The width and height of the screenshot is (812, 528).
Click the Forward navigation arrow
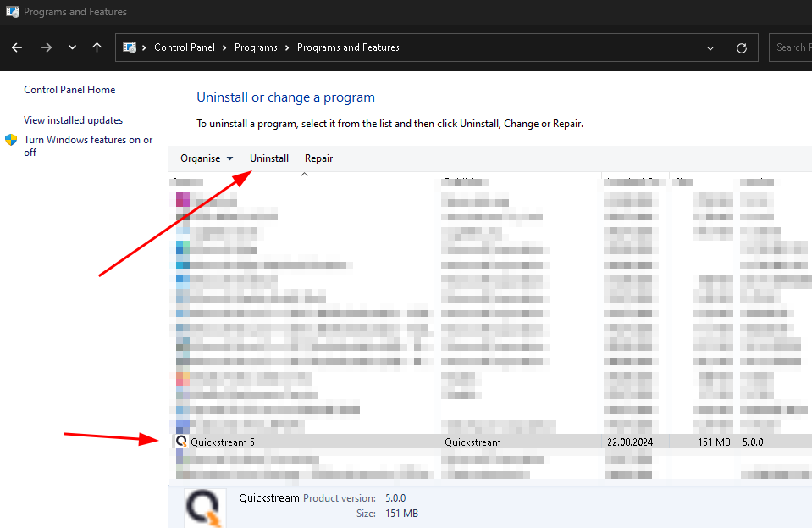(x=47, y=47)
